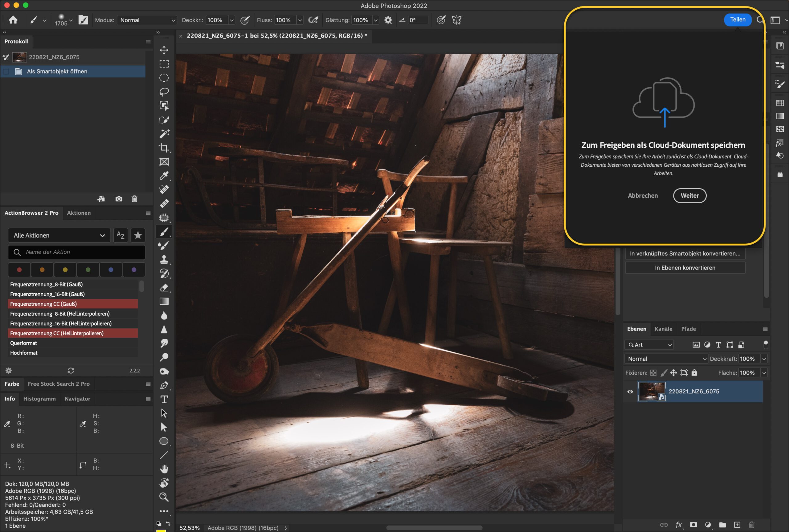
Task: Create new snapshot with the camera icon
Action: (119, 199)
